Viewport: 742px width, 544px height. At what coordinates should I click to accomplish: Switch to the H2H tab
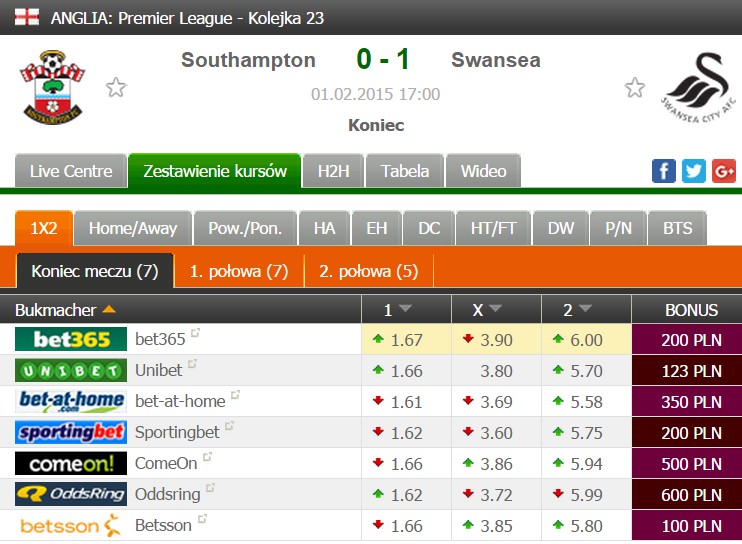tap(334, 171)
